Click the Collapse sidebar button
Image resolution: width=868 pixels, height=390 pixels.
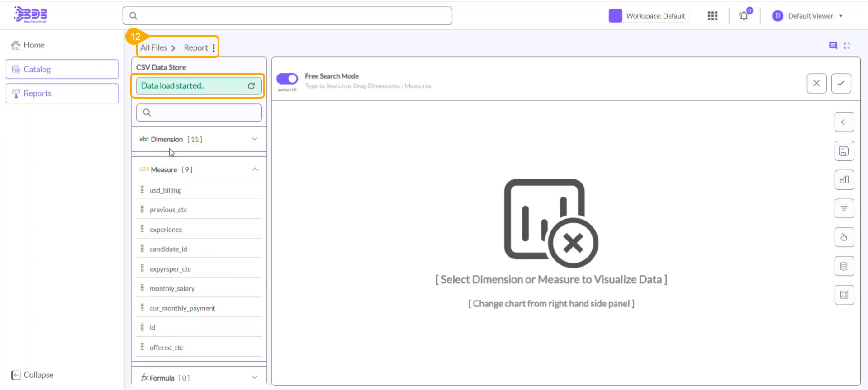(x=33, y=375)
